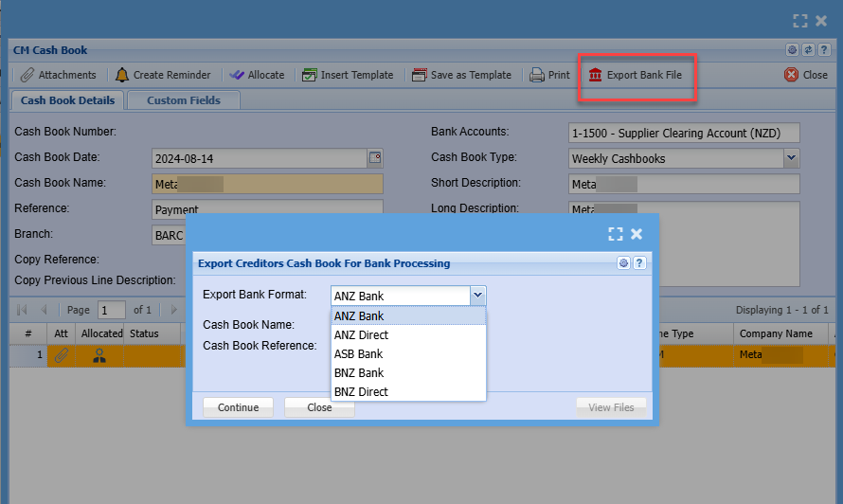843x504 pixels.
Task: Click the paperclip attachment icon in row 1
Action: tap(62, 355)
